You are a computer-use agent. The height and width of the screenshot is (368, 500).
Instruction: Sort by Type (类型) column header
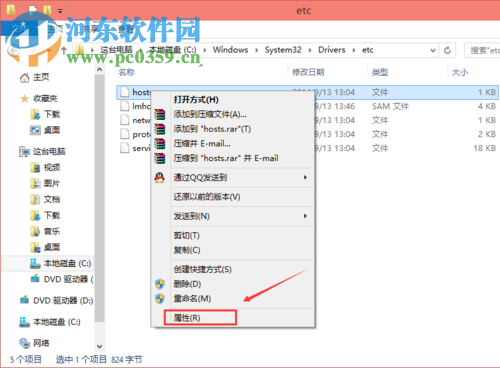pyautogui.click(x=380, y=72)
